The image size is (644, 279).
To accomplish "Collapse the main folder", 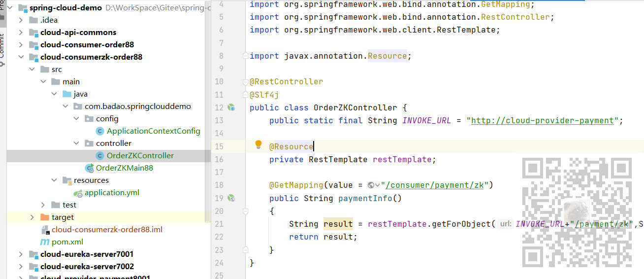I will click(43, 82).
